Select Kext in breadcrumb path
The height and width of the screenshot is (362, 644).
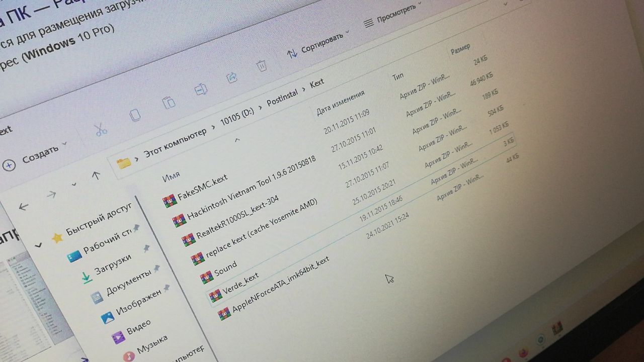tap(317, 83)
